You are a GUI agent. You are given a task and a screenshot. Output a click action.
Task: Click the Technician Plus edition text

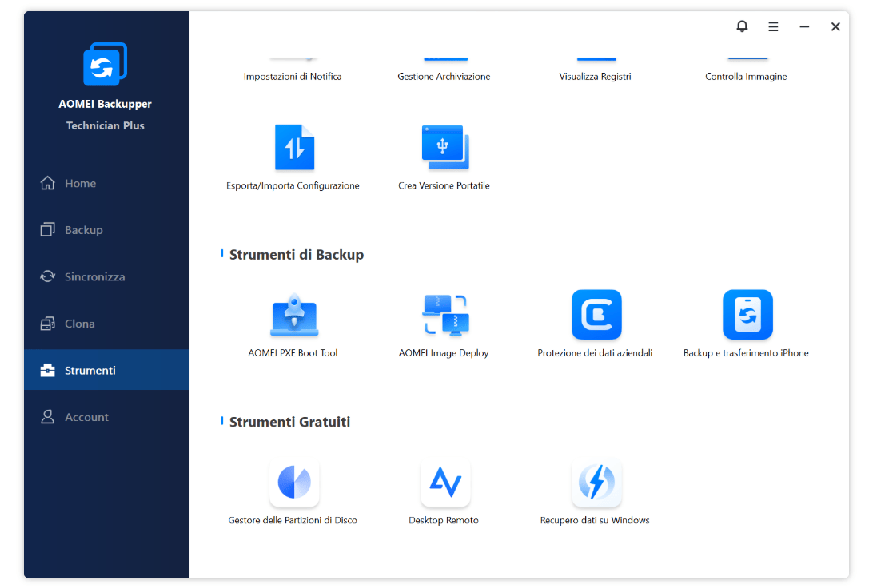point(106,125)
